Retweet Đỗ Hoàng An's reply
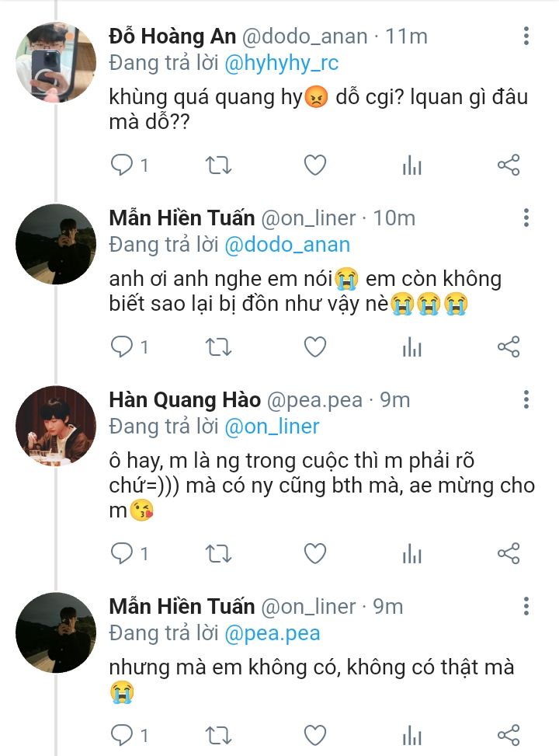 pos(218,165)
